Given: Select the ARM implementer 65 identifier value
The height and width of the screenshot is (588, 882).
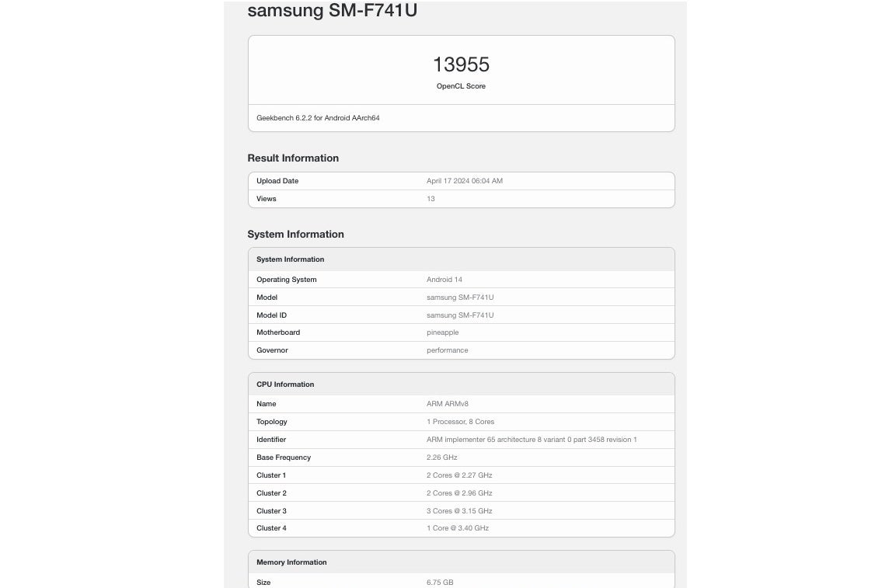Looking at the screenshot, I should click(x=532, y=440).
